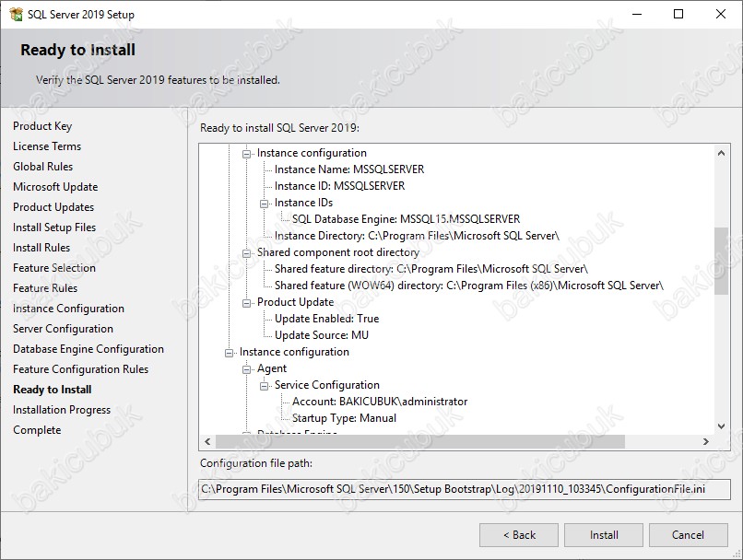Collapse the Product Update node
Image resolution: width=743 pixels, height=560 pixels.
pyautogui.click(x=246, y=303)
